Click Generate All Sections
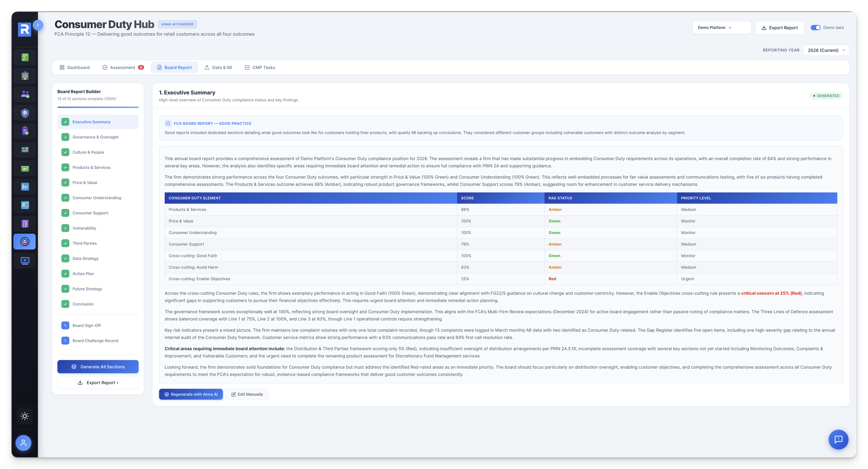The width and height of the screenshot is (868, 469). (98, 366)
